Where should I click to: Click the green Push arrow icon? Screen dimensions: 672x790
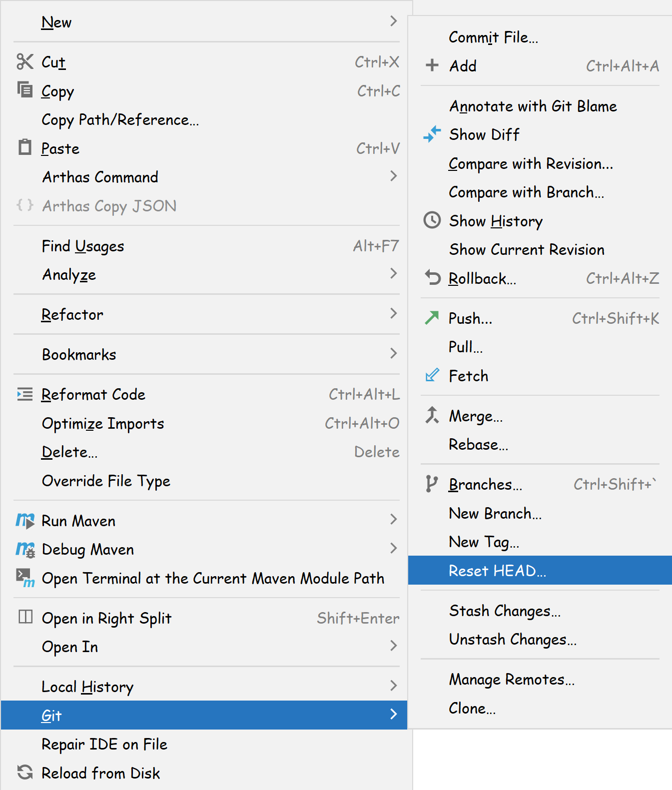(x=432, y=318)
